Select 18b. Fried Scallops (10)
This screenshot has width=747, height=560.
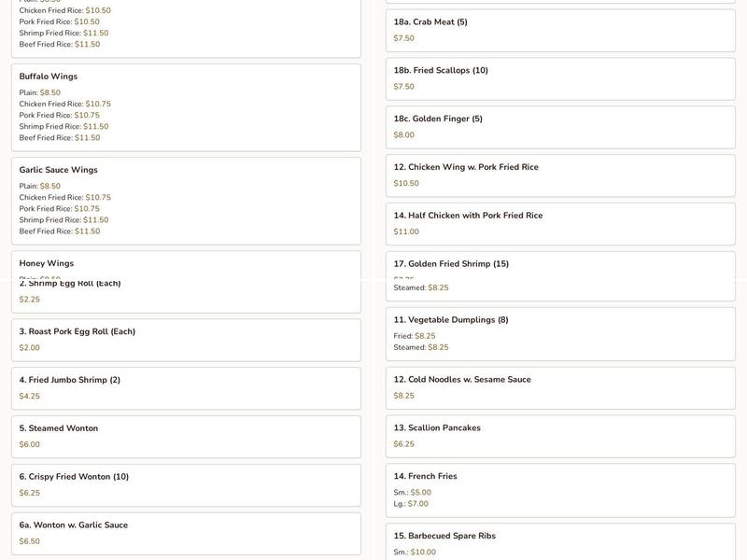(560, 78)
